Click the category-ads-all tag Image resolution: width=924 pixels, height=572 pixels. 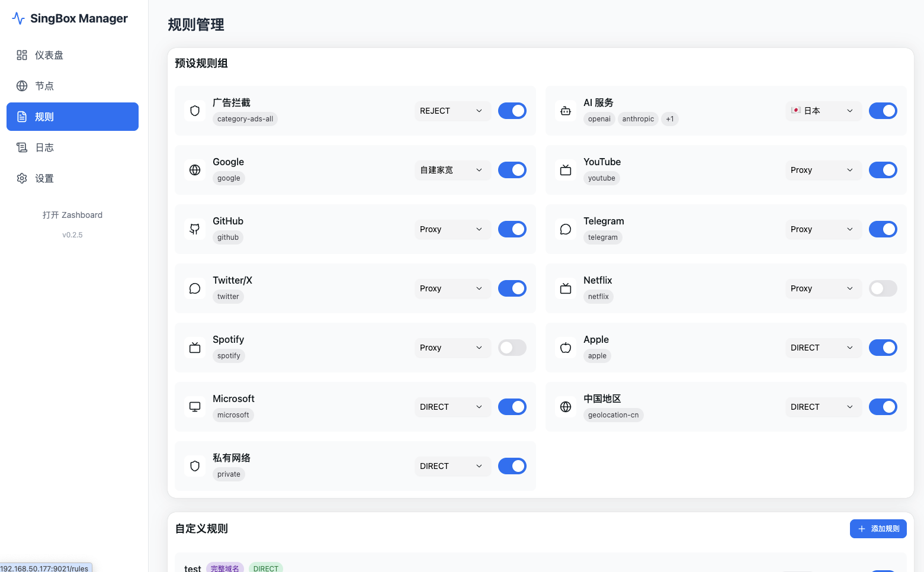coord(245,119)
